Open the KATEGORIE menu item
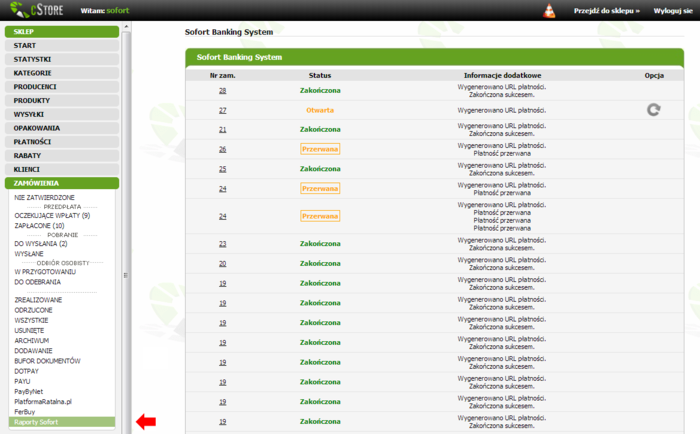The image size is (700, 434). (x=62, y=73)
